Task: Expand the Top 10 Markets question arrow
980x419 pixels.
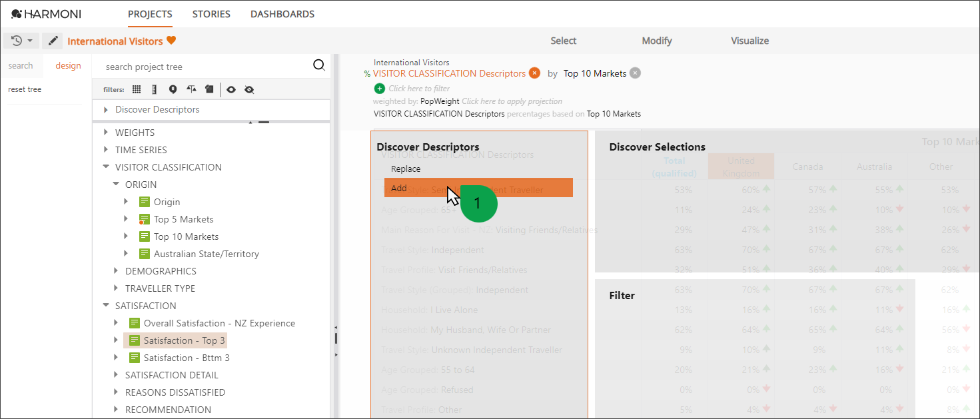Action: pyautogui.click(x=126, y=236)
